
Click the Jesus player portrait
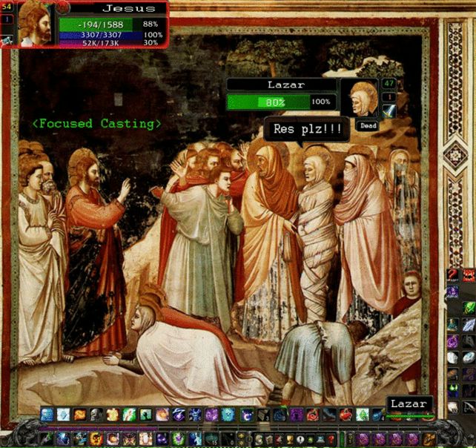36,24
